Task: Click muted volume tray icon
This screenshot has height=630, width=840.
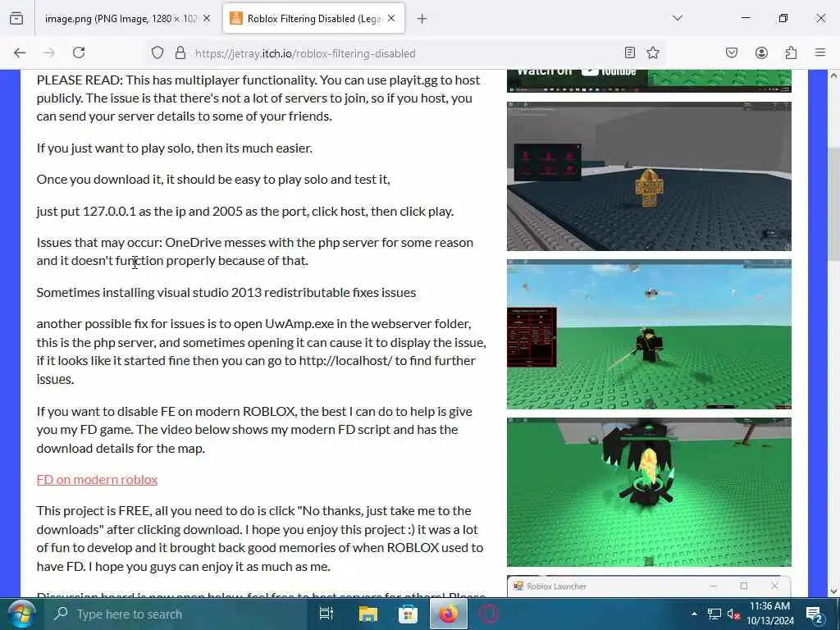Action: tap(733, 614)
